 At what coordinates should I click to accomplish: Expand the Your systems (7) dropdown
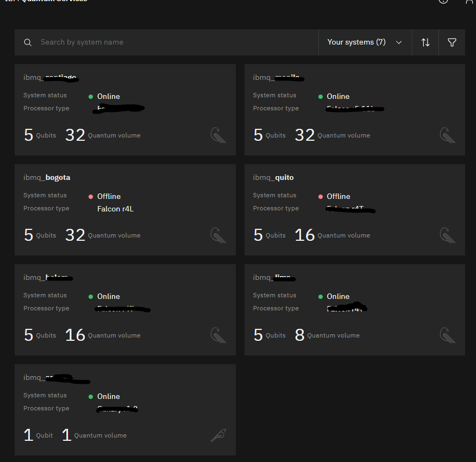click(365, 42)
